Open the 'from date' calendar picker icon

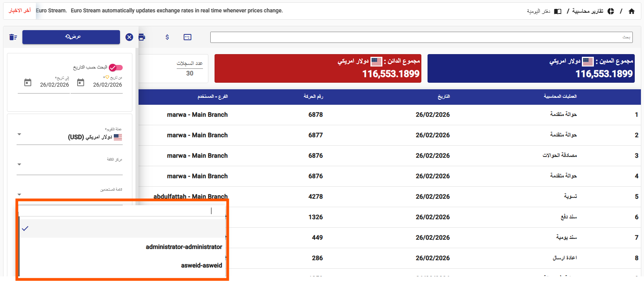click(81, 83)
